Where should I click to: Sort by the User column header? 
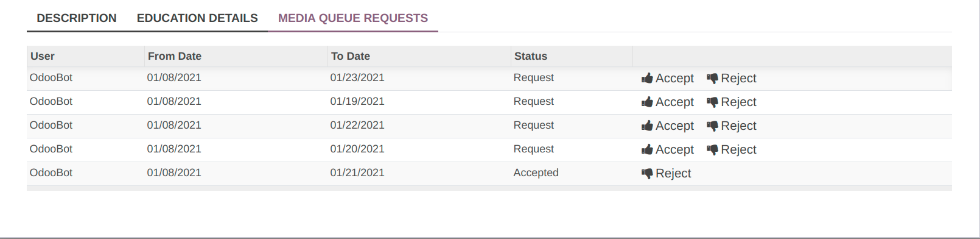[x=85, y=56]
